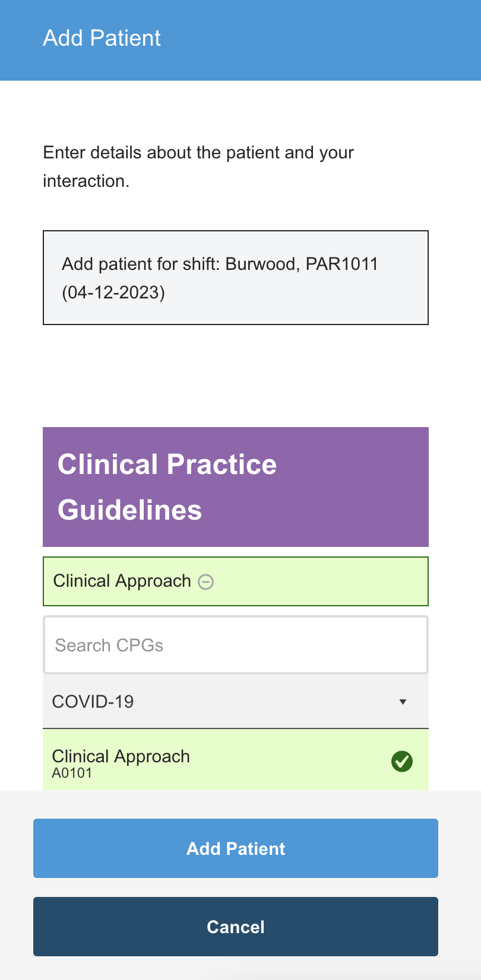Image resolution: width=481 pixels, height=980 pixels.
Task: Toggle the Clinical Approach A0101 guideline row
Action: tap(235, 761)
